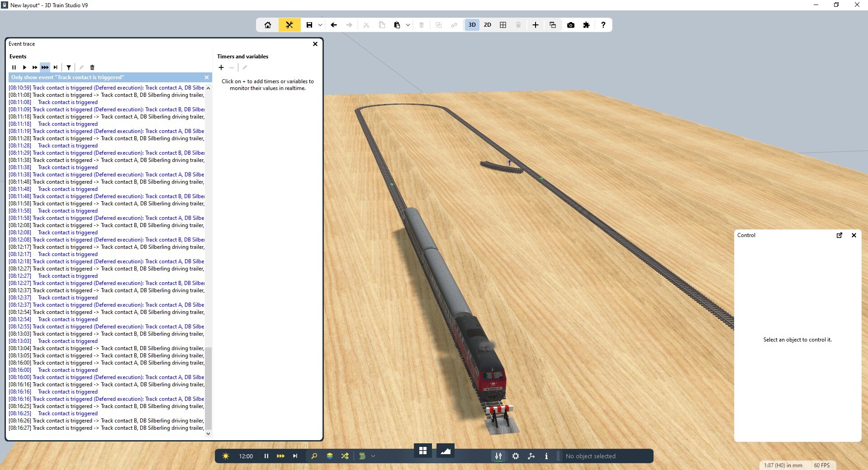Viewport: 868px width, 470px height.
Task: Open the terrain editor mountain icon
Action: [445, 451]
